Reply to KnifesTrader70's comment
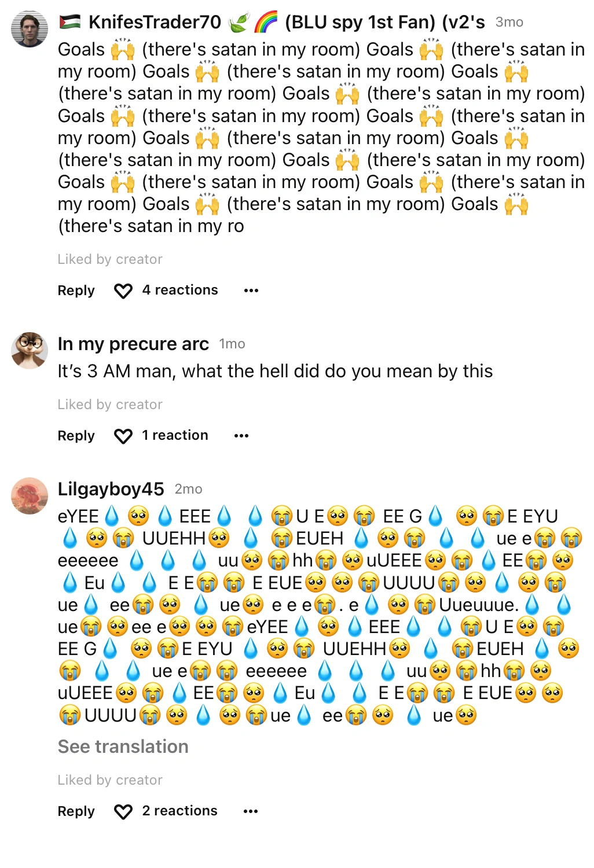Image resolution: width=594 pixels, height=868 pixels. point(75,291)
